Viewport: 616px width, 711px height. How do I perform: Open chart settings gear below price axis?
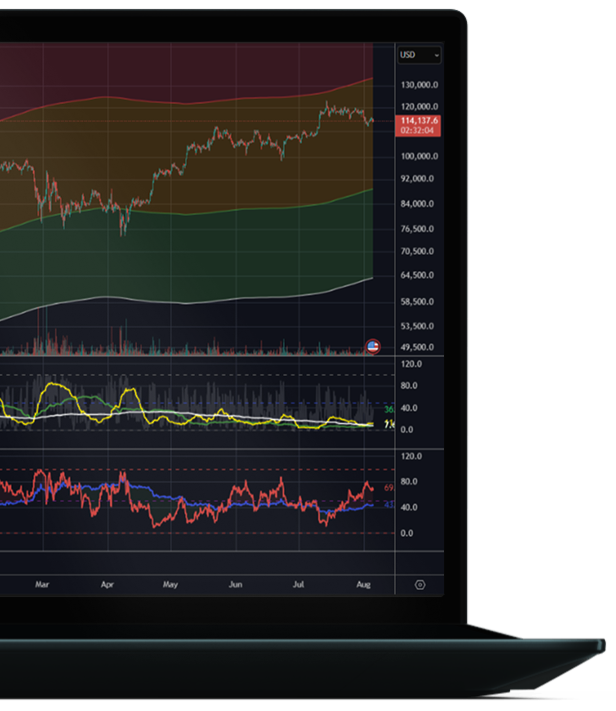tap(420, 585)
